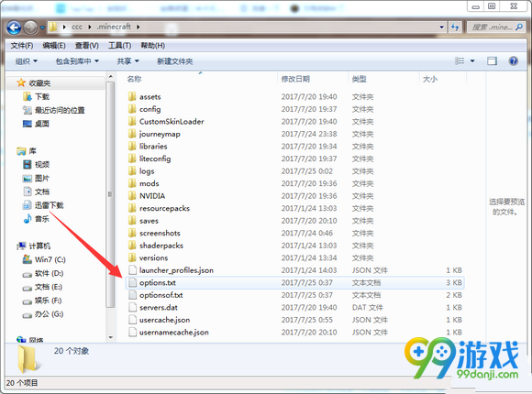
Task: Expand the address bar history dropdown
Action: click(x=441, y=27)
